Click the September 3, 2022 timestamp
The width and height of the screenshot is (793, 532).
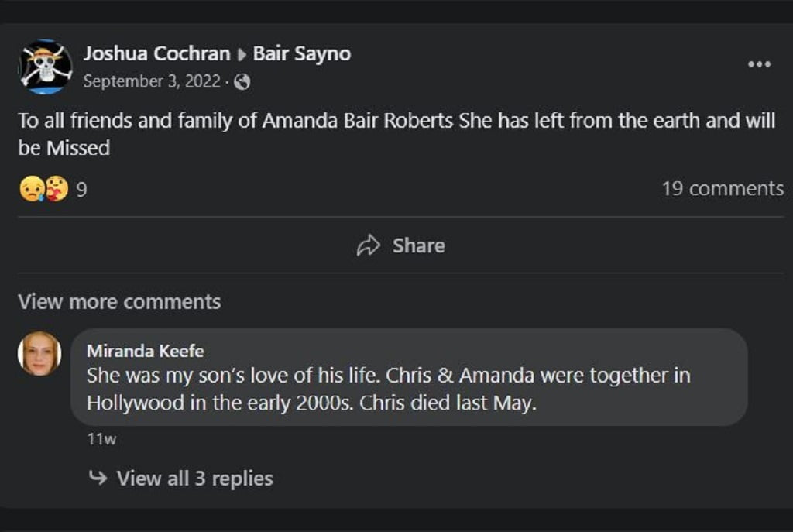[x=152, y=81]
